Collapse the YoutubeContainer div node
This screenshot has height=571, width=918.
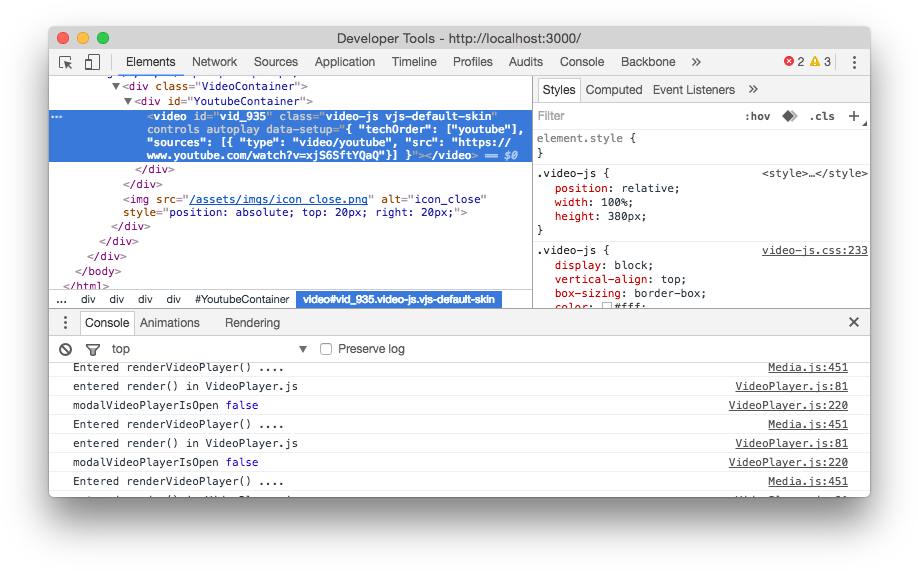click(128, 101)
